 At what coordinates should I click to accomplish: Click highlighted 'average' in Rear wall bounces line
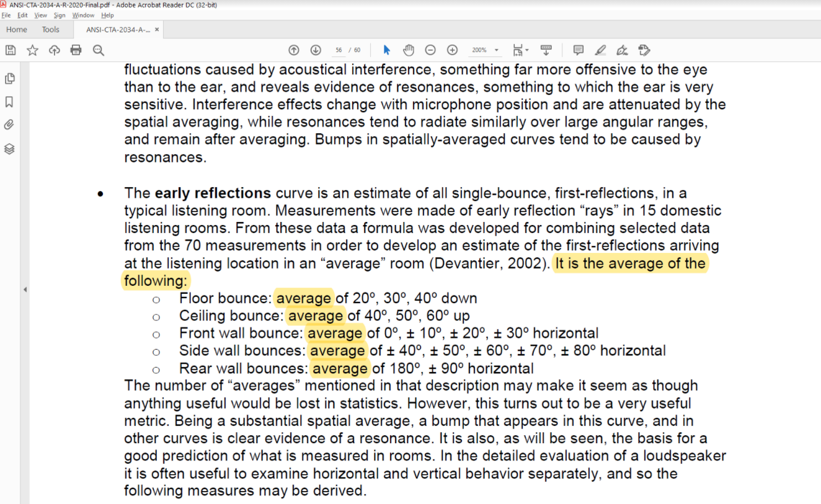[340, 368]
